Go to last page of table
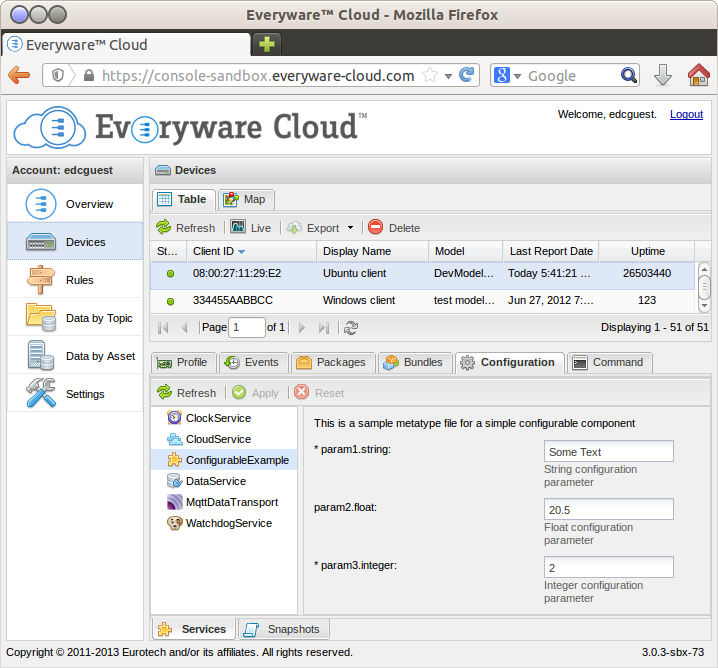718x668 pixels. point(324,328)
